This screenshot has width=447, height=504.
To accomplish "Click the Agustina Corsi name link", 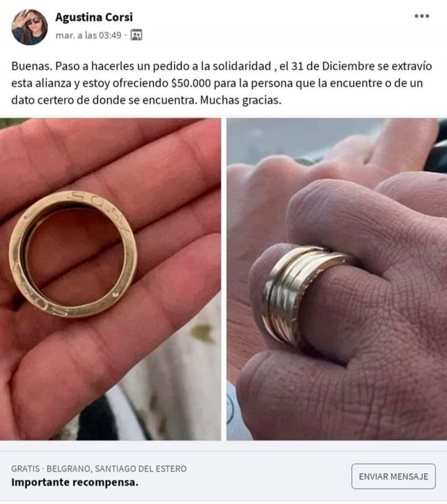I will tap(94, 17).
